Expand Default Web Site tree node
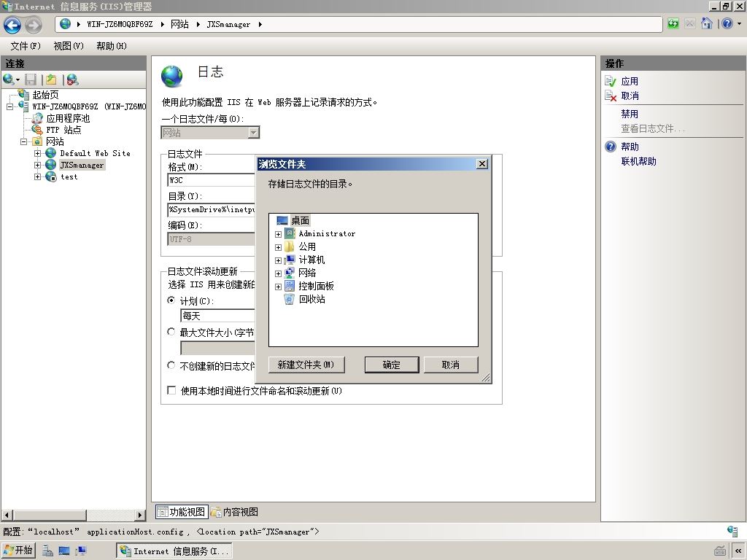 pyautogui.click(x=37, y=153)
